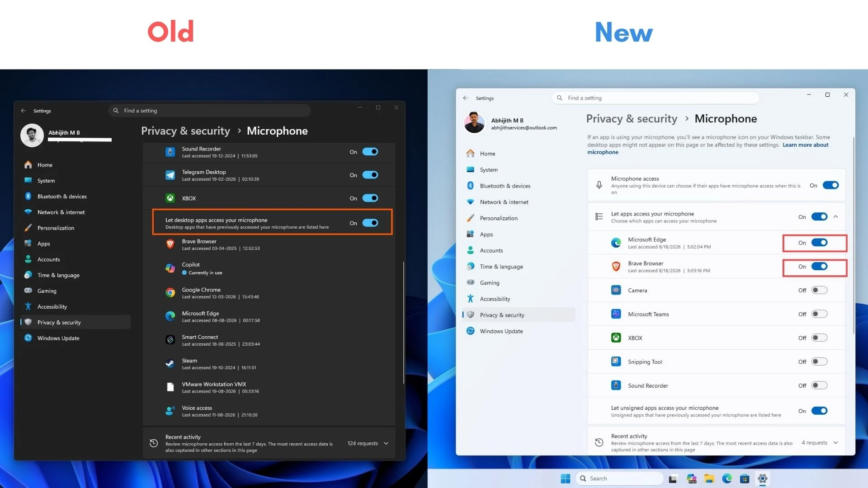Toggle Brave Browser microphone access in New window

[x=819, y=267]
